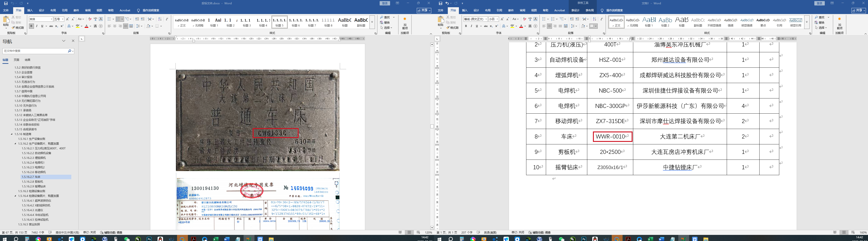Open the 插入 tab in 投标文件 window
Screen dimensions: 868x241
[30, 10]
